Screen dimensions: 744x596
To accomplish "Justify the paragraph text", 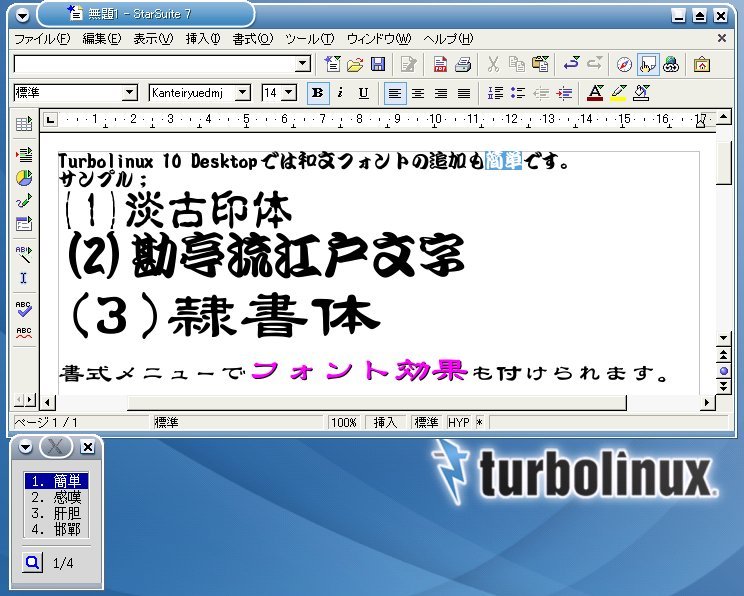I will click(x=464, y=93).
